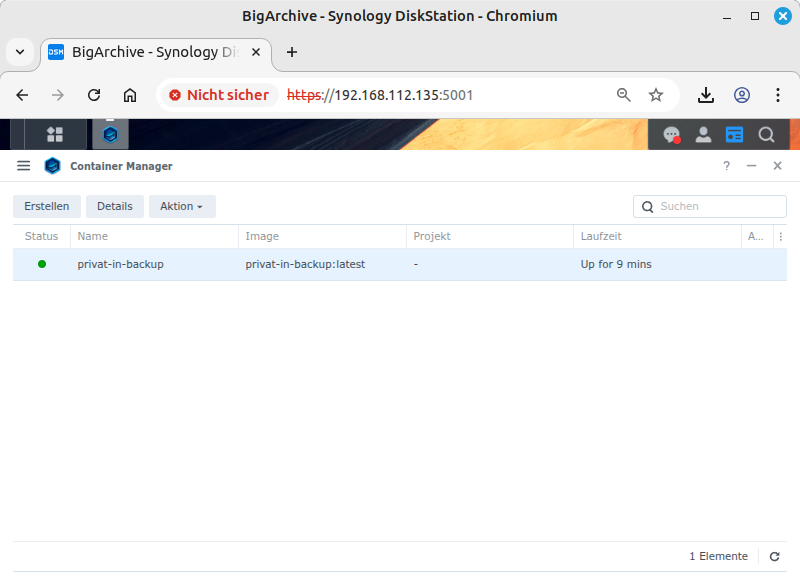Image resolution: width=800 pixels, height=581 pixels.
Task: Open a new Chromium browser tab
Action: (x=292, y=52)
